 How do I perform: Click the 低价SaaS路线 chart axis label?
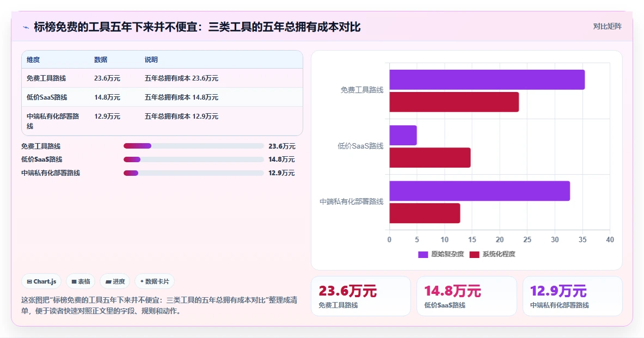coord(360,146)
